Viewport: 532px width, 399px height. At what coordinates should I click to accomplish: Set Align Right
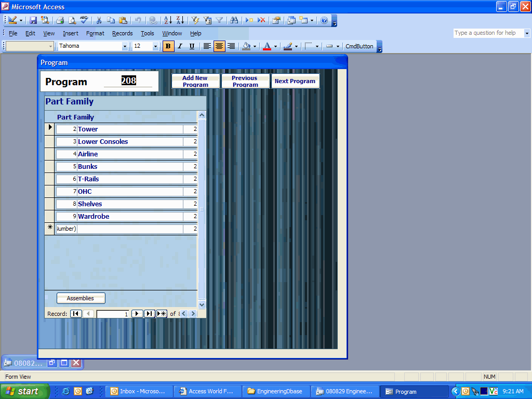point(231,46)
